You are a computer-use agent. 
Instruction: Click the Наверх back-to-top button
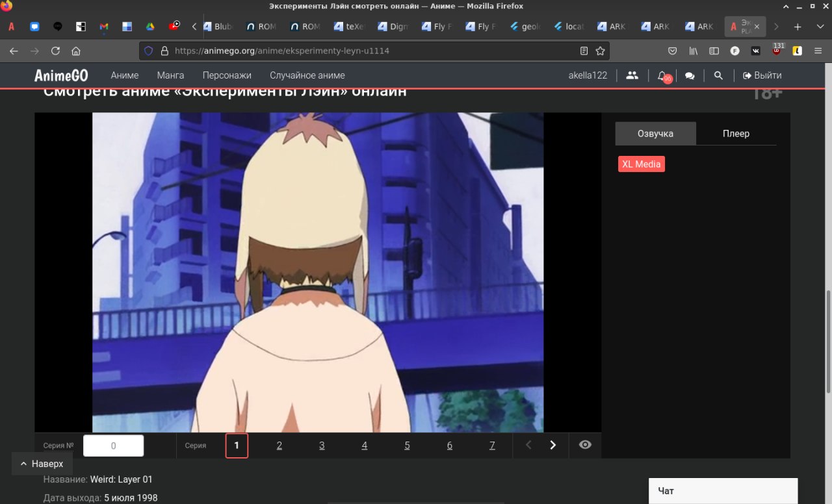click(42, 464)
